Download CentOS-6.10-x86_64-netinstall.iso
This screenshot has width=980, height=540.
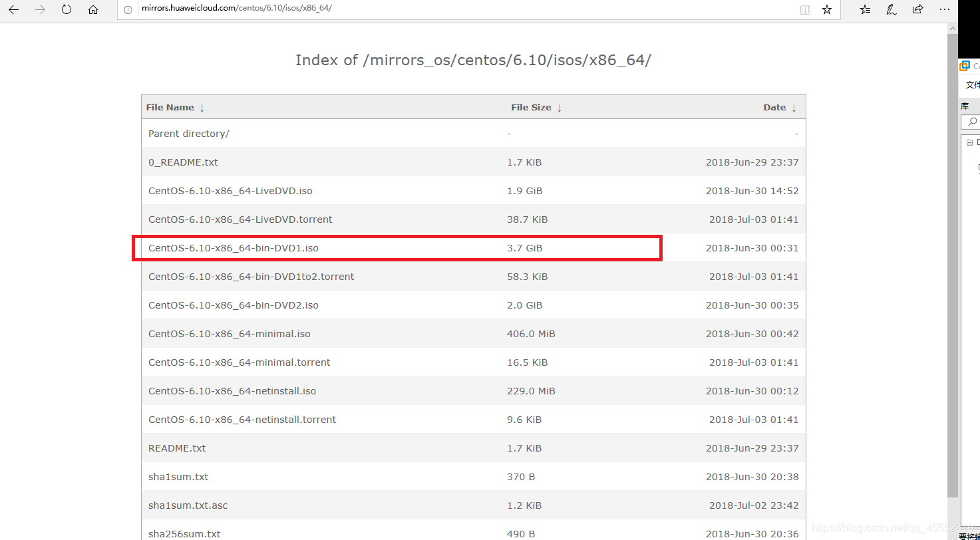tap(232, 391)
